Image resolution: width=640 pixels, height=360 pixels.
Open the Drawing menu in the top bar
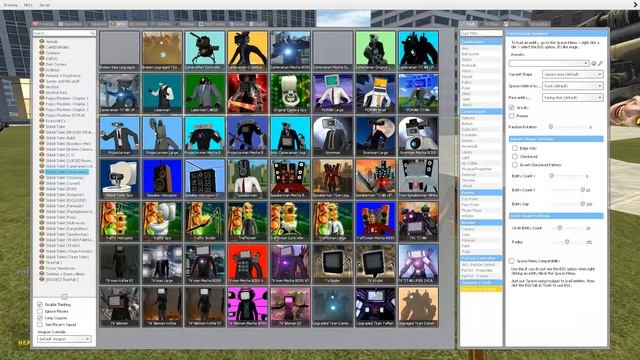coord(11,5)
